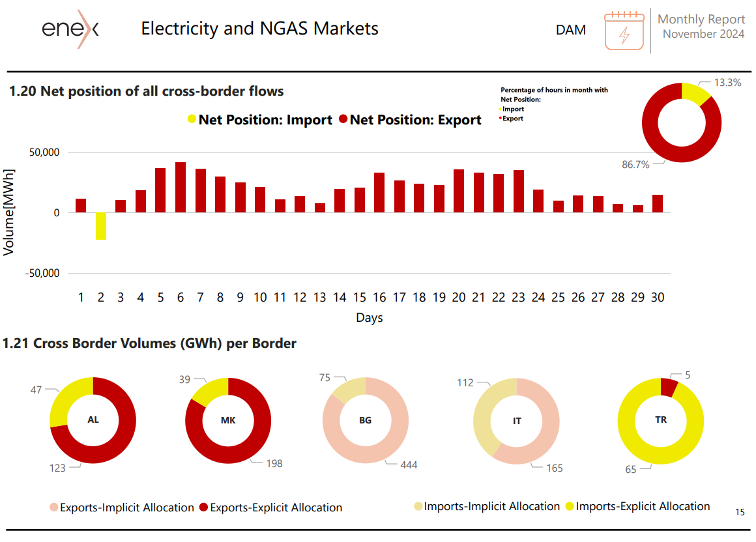Click the Imports-Explicit Allocation legend entry
The height and width of the screenshot is (542, 756).
pyautogui.click(x=637, y=506)
